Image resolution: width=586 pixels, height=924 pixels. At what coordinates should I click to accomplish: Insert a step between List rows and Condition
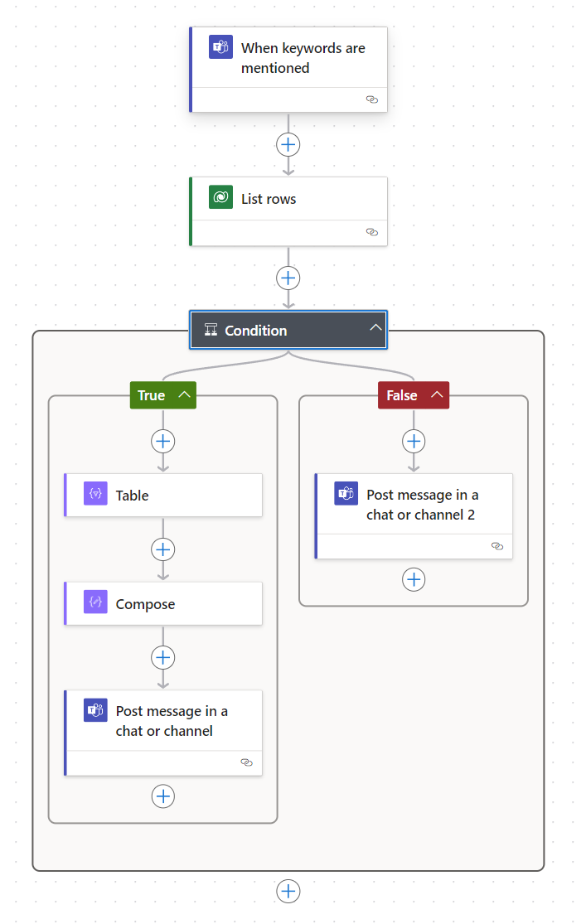click(x=288, y=278)
